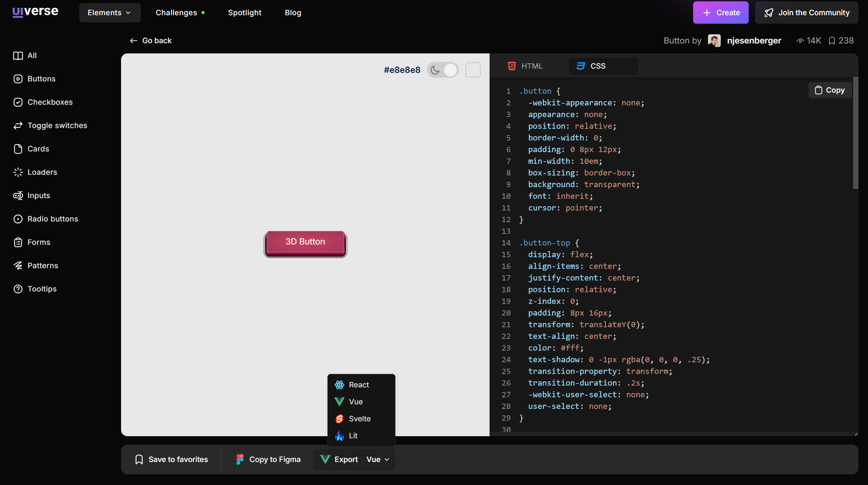Click the Figma logo in Copy to Figma

240,459
